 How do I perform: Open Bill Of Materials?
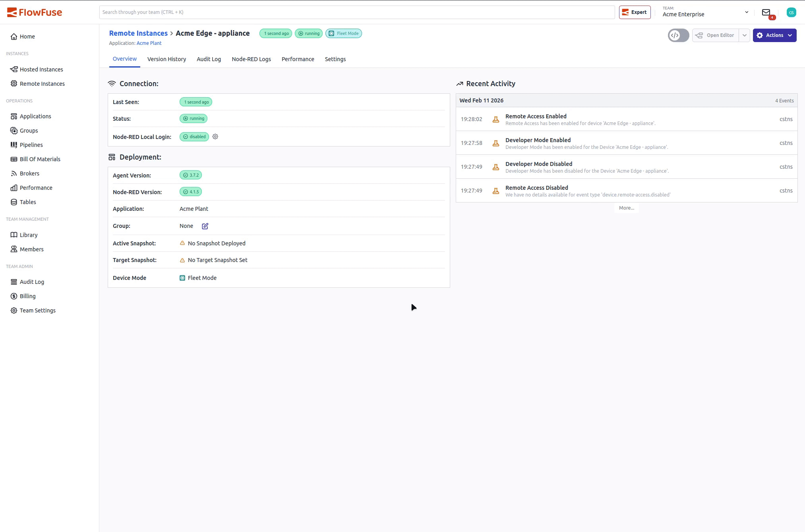tap(40, 159)
